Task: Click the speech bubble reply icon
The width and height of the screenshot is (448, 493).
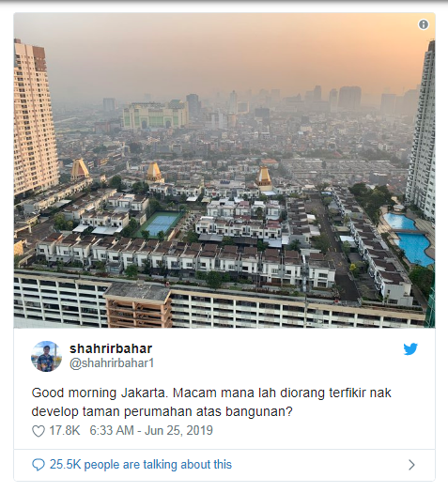Action: tap(39, 465)
